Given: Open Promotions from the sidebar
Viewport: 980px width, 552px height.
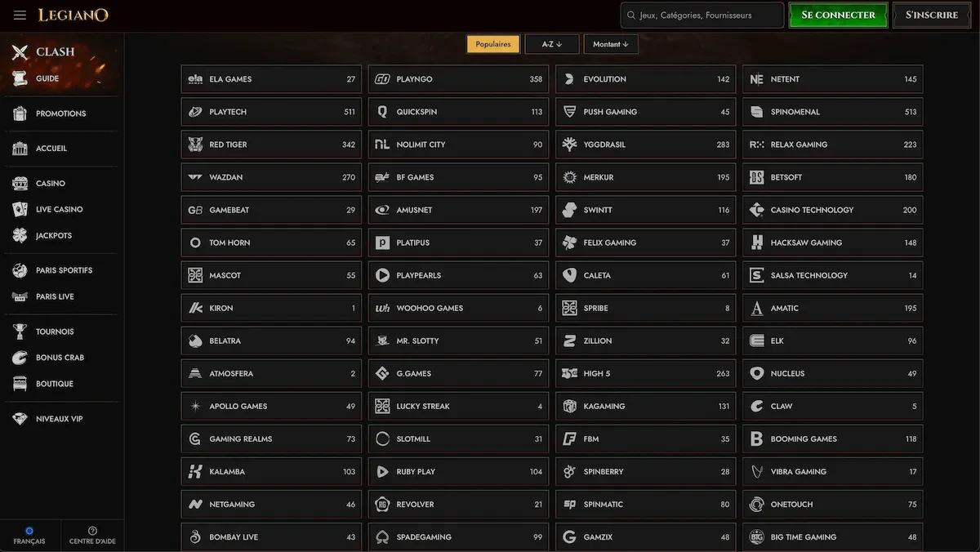Looking at the screenshot, I should pyautogui.click(x=59, y=114).
